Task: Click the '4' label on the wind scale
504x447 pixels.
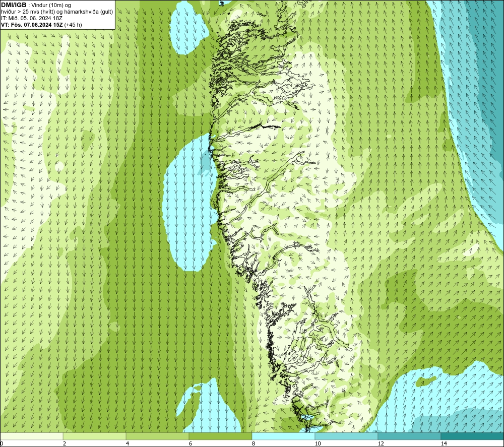Action: 128,443
